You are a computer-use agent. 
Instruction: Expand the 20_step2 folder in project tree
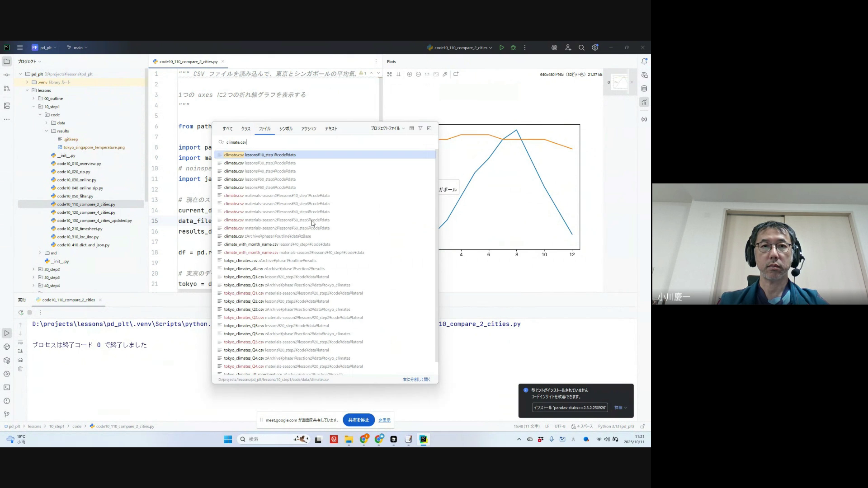pyautogui.click(x=33, y=269)
